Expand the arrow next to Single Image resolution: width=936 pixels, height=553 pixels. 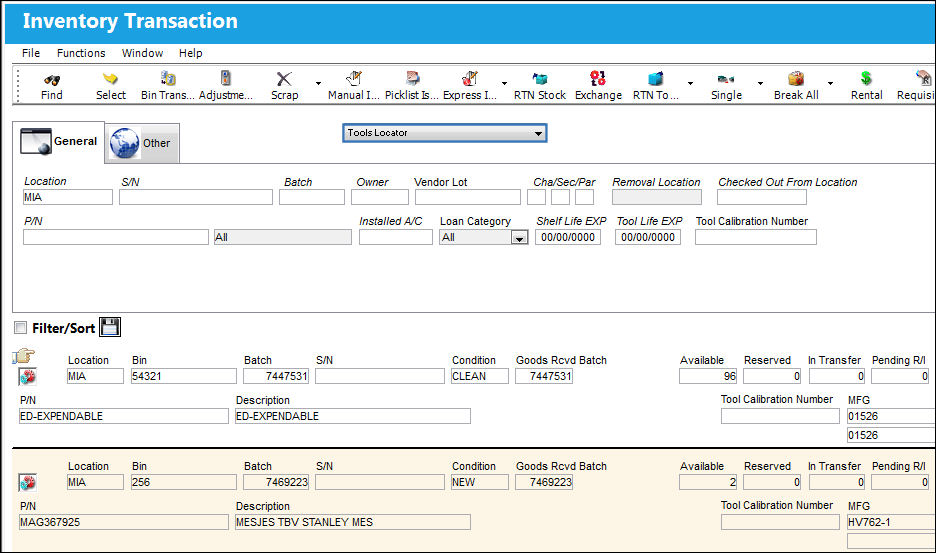click(x=760, y=83)
